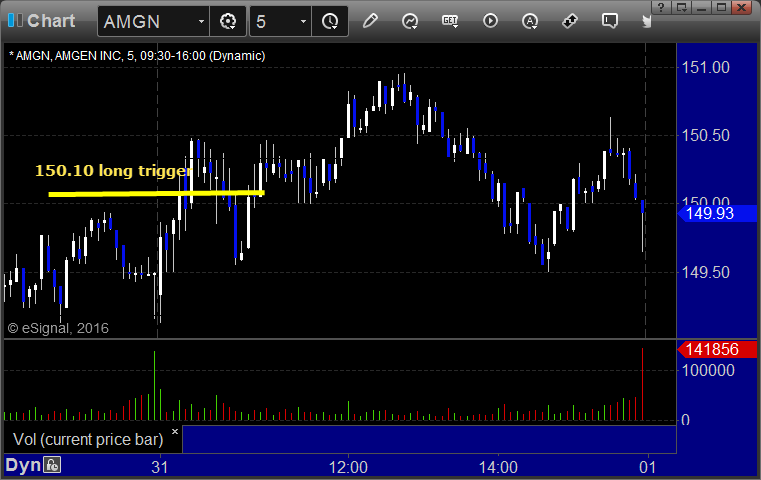Click the blue link bars beside Chart
Image resolution: width=761 pixels, height=480 pixels.
[x=15, y=20]
